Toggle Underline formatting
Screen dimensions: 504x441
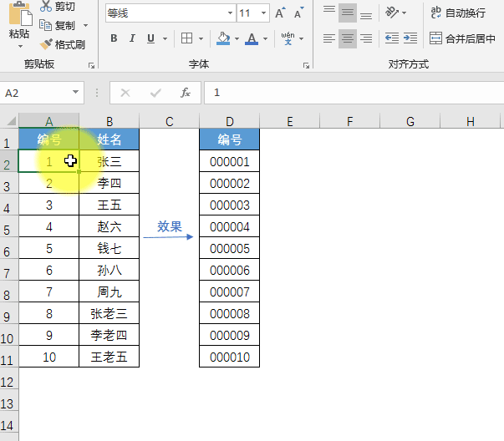[x=150, y=38]
